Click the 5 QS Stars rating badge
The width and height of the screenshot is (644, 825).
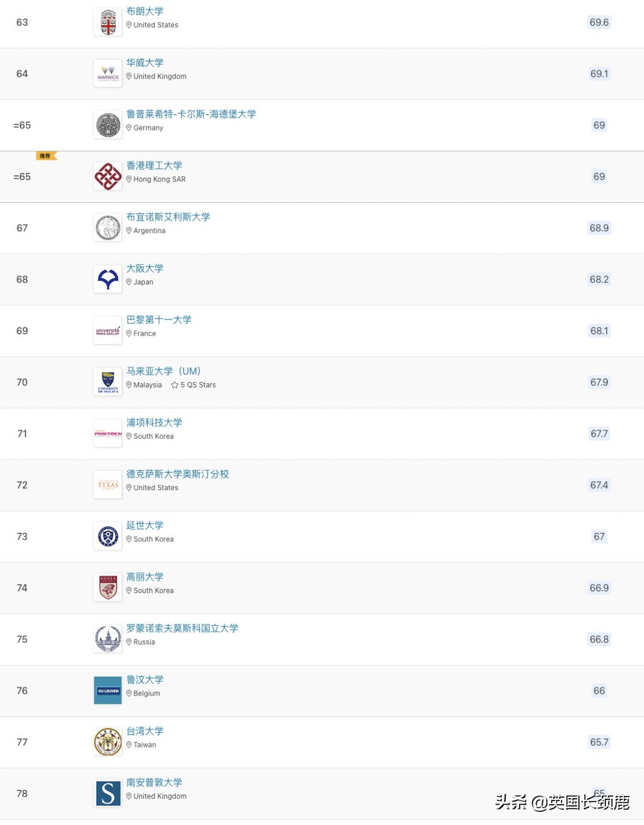tap(194, 385)
